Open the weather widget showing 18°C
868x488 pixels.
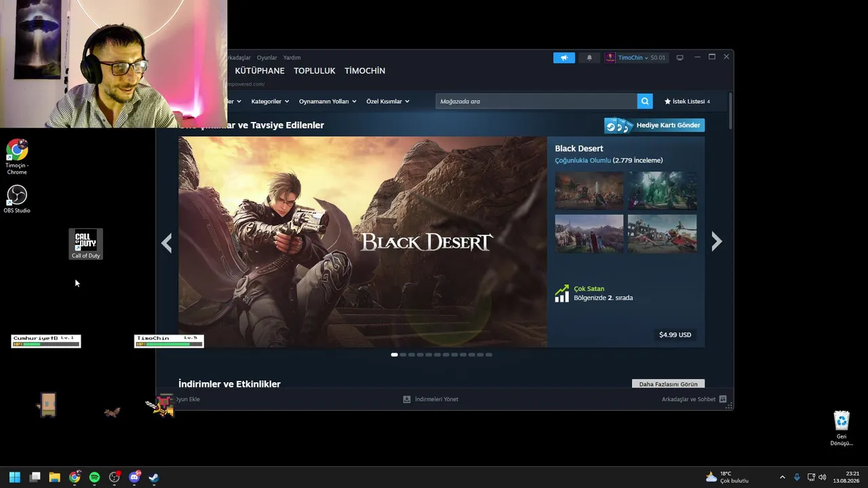point(728,477)
